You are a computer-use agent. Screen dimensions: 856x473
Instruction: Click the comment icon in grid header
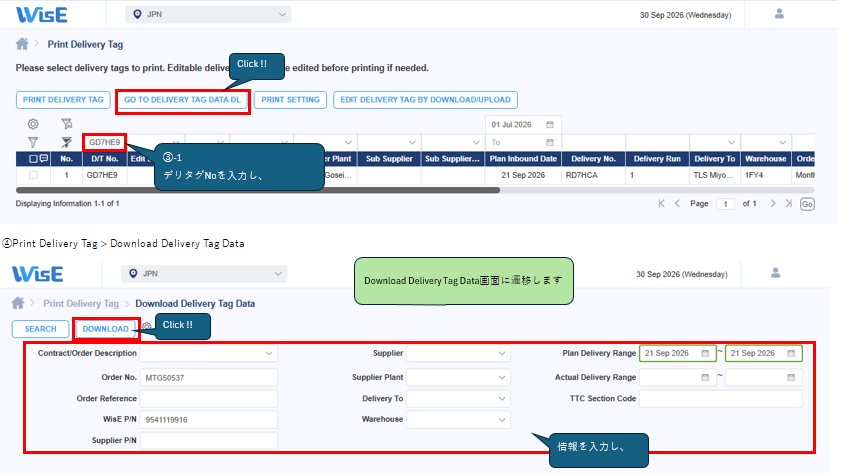click(44, 159)
